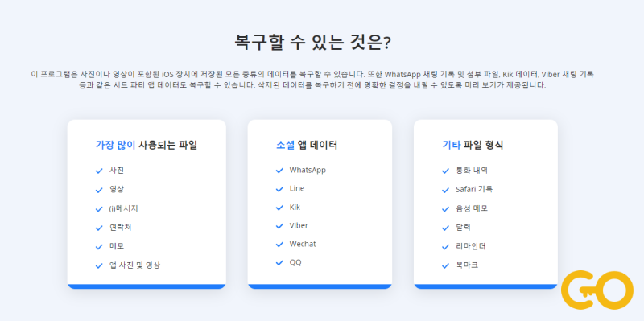Viewport: 644px width, 321px height.
Task: Click the checkmark beside 통화 내역
Action: coord(446,171)
